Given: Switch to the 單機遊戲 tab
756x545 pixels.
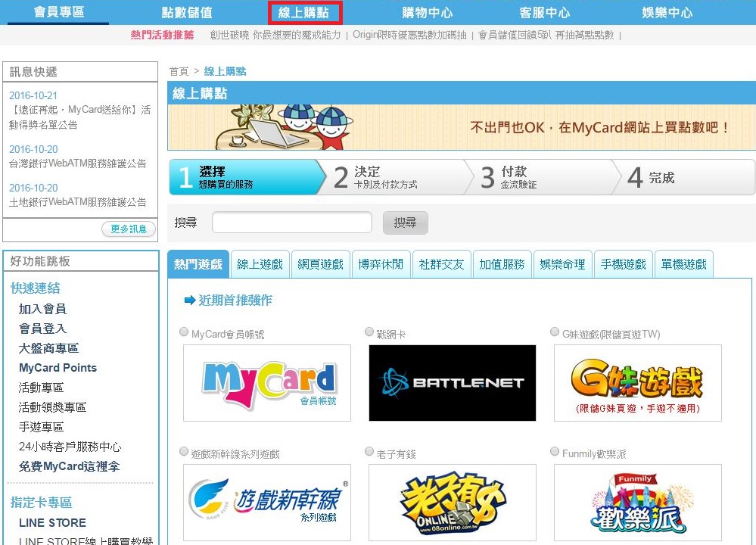Looking at the screenshot, I should [x=683, y=264].
